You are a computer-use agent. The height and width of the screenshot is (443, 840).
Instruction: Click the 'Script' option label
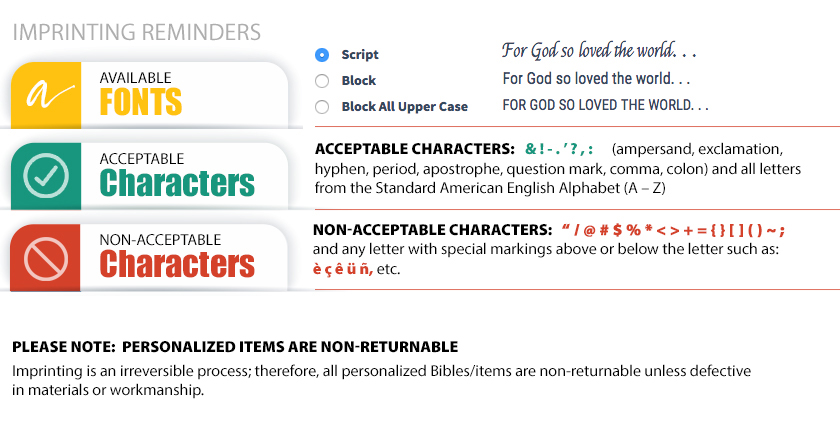point(360,55)
